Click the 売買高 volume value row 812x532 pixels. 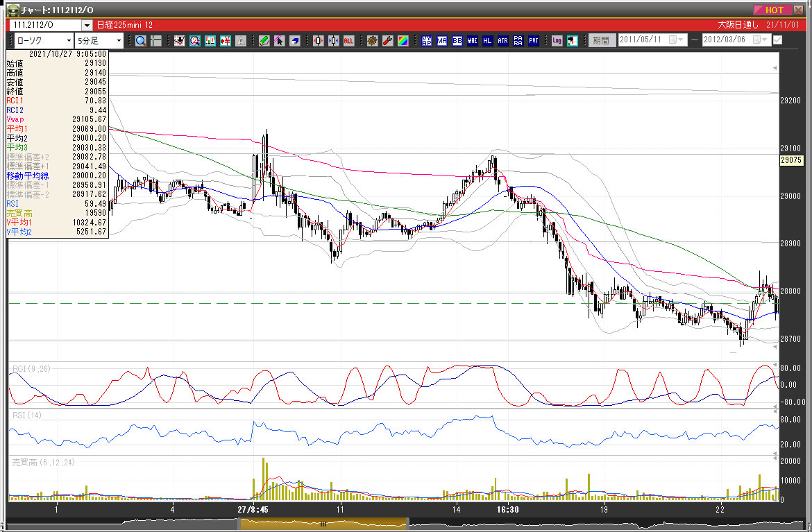click(56, 213)
